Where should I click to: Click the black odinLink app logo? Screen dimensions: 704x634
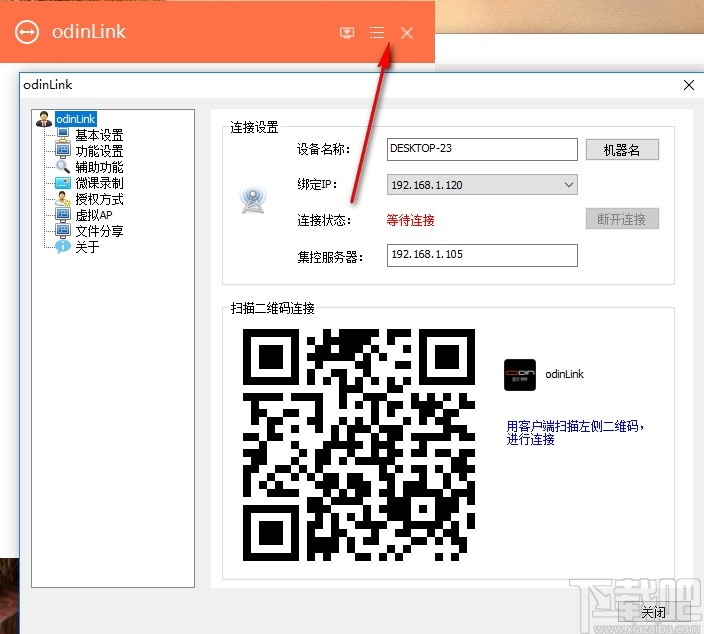519,374
